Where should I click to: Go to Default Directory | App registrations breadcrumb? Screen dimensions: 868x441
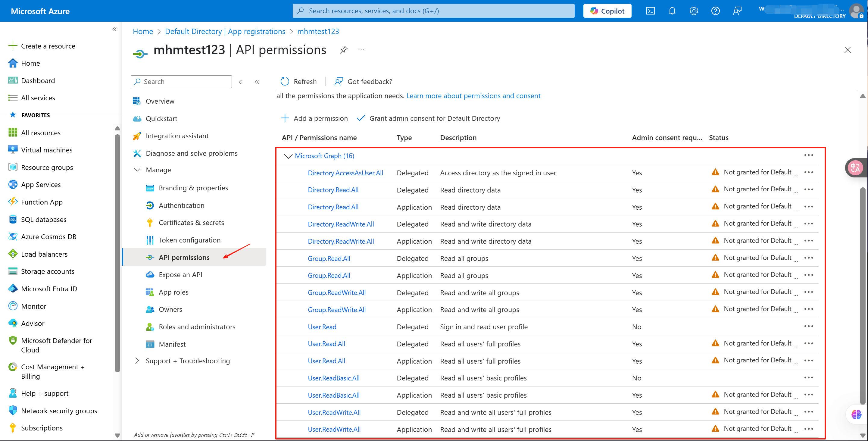[x=225, y=31]
